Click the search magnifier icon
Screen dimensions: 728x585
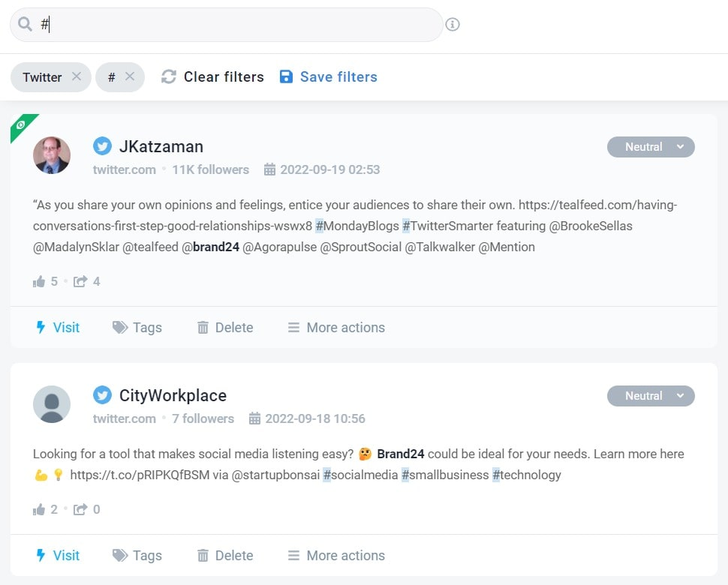pos(25,24)
